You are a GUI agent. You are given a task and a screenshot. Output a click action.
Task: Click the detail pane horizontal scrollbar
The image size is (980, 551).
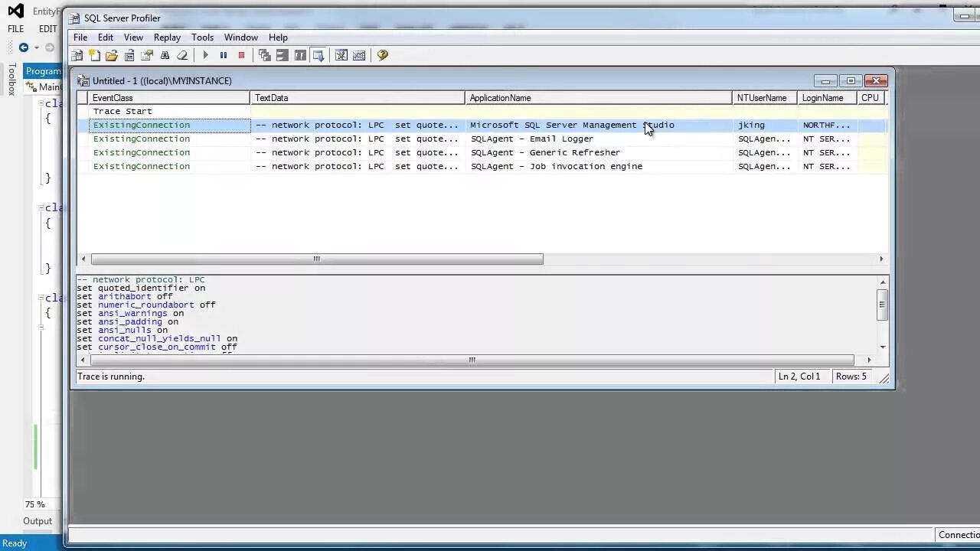pos(472,360)
